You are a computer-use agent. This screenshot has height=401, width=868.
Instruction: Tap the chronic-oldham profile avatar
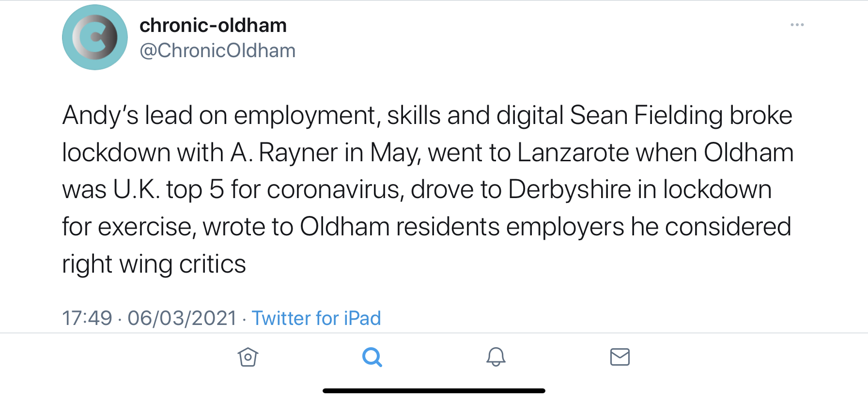coord(95,37)
